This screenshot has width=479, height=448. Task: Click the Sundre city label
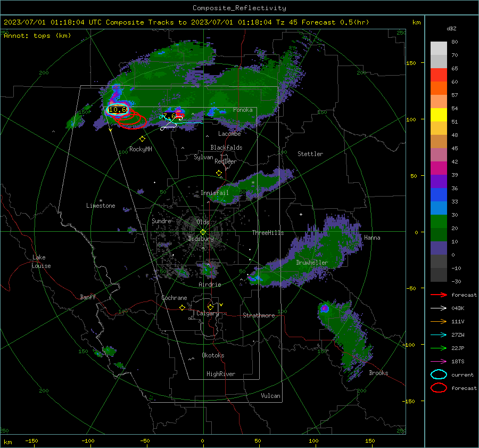161,221
